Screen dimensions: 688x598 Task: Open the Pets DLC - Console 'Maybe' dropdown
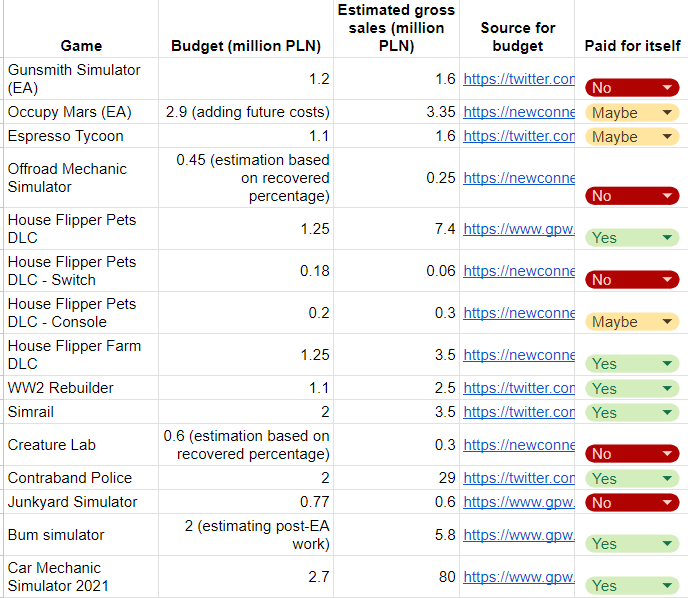click(x=632, y=322)
